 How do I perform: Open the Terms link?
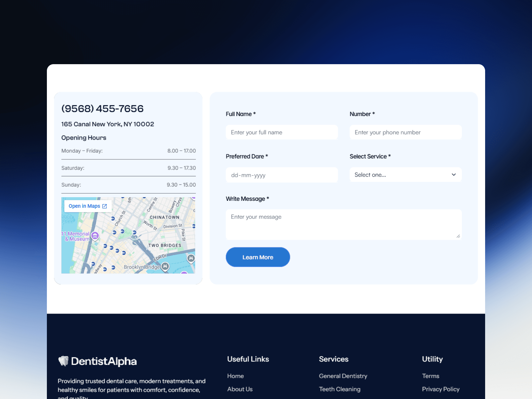(431, 376)
